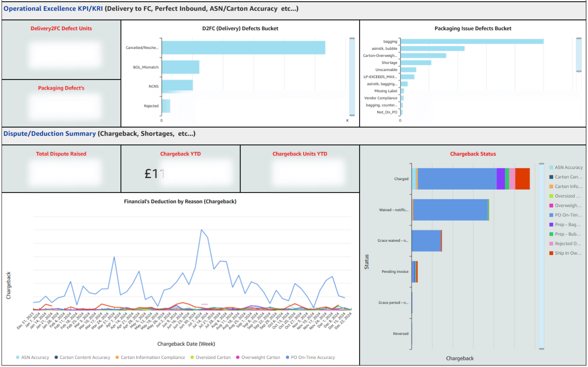Click the Overweight Carton legend entry below line chart
Viewport: 588px width, 367px height.
(258, 357)
